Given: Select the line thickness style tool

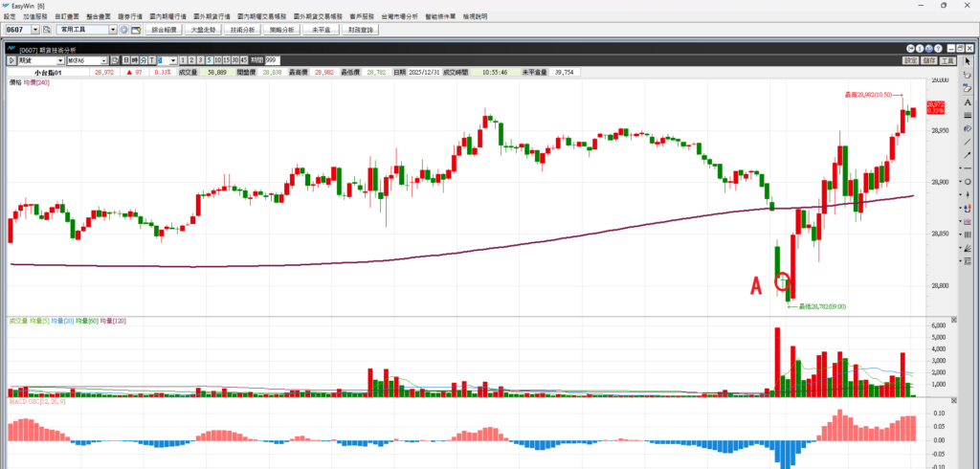Looking at the screenshot, I should pos(968,116).
